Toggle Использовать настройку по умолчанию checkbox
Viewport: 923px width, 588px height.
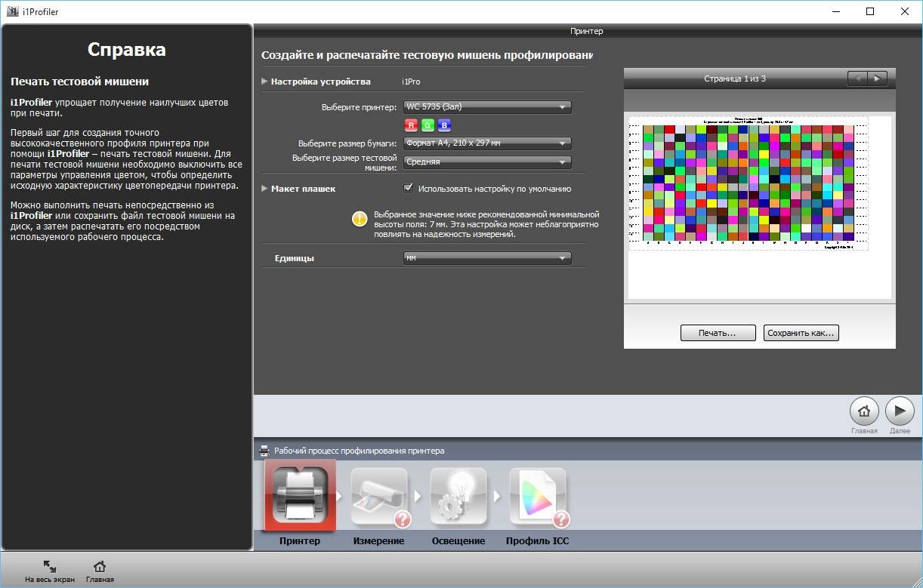409,188
